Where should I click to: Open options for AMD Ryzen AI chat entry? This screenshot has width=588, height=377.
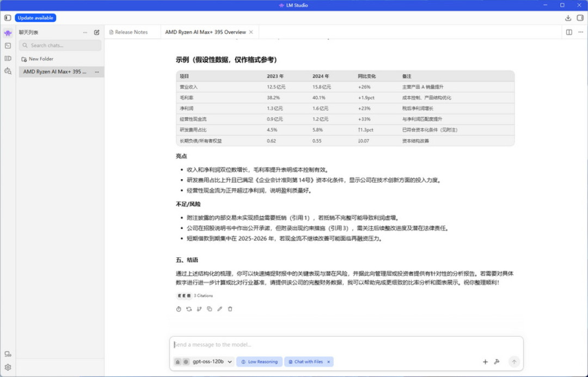[x=97, y=72]
